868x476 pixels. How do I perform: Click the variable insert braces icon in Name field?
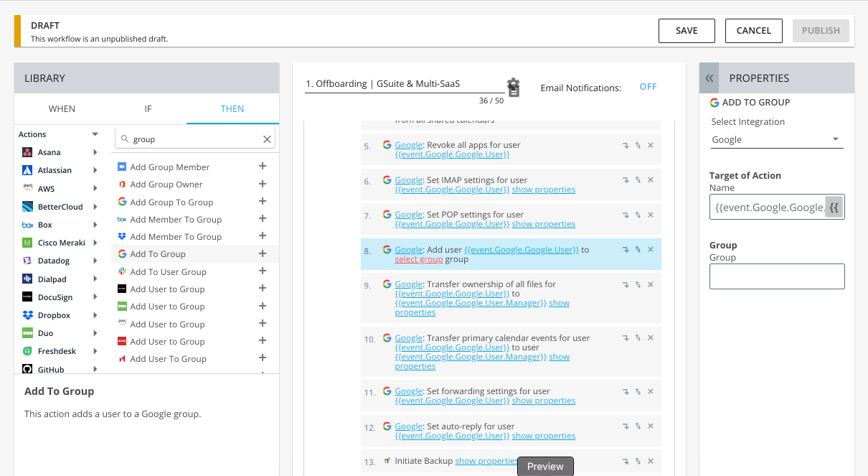(834, 207)
